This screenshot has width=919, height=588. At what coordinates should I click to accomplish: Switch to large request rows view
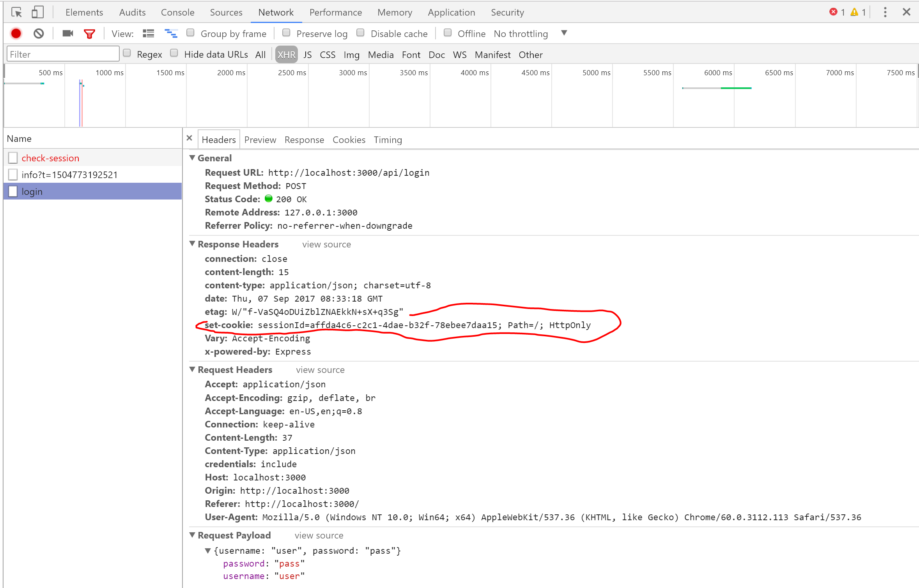point(148,34)
